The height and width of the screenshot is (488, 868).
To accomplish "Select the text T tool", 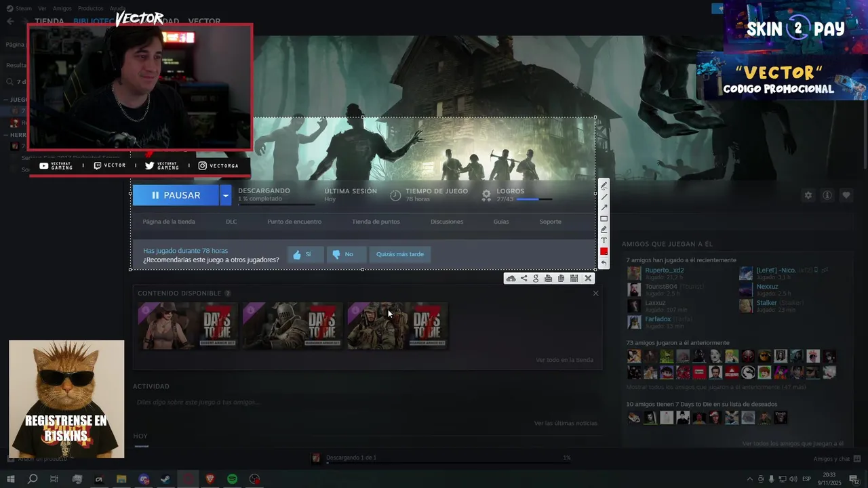I will [x=604, y=240].
